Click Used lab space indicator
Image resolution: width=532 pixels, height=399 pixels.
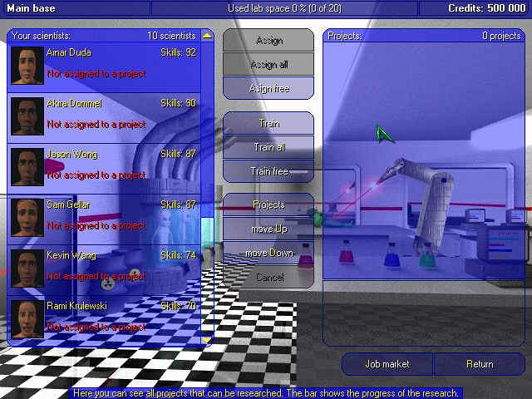click(284, 8)
